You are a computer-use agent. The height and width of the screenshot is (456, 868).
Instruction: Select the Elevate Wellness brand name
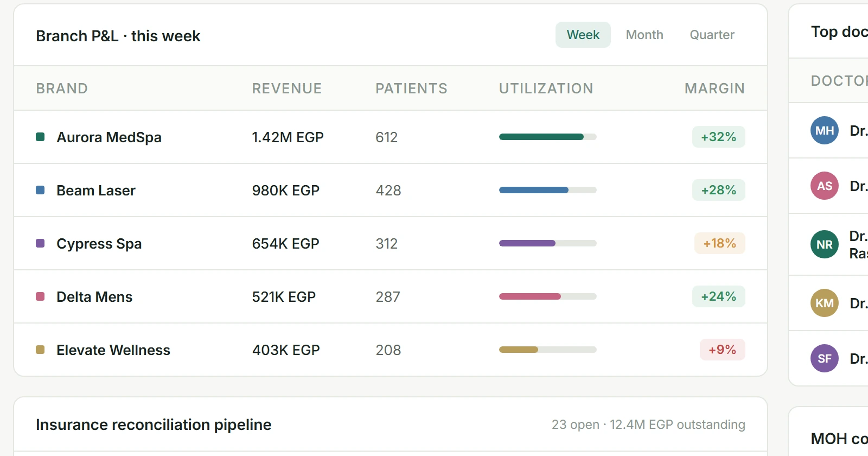(x=113, y=350)
